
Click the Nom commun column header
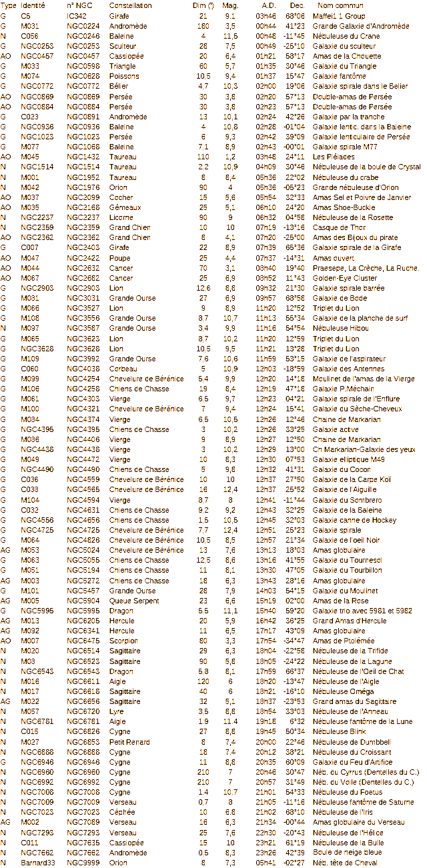point(340,5)
